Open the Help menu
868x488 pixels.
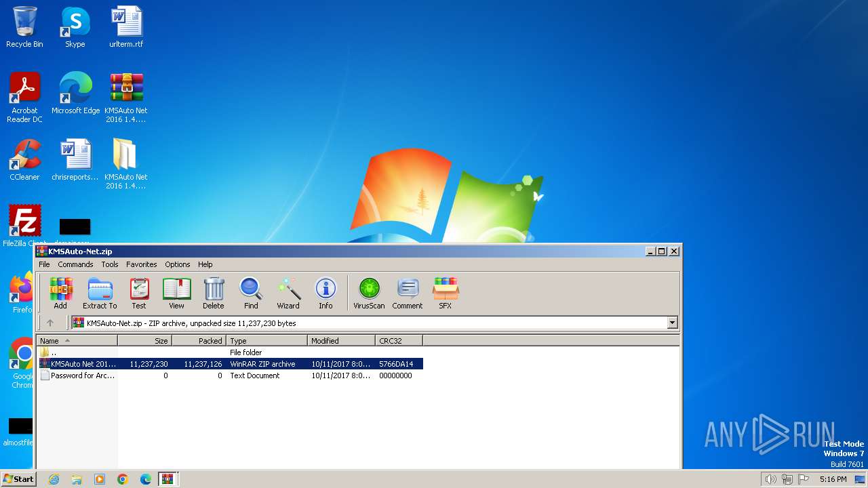pos(205,264)
